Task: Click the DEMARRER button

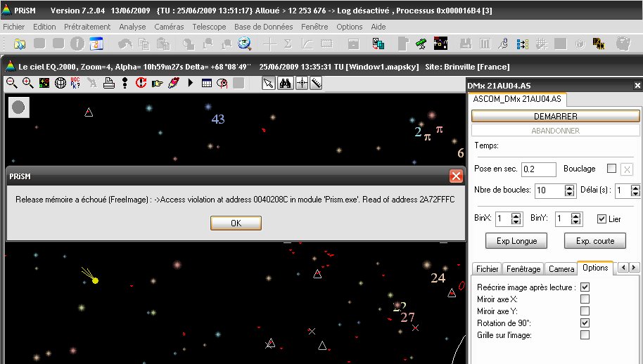Action: point(555,116)
